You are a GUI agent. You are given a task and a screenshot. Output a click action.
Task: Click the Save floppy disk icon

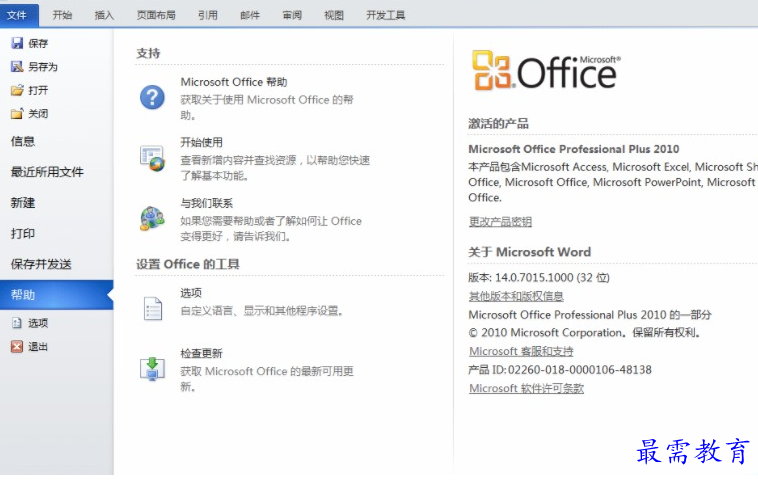(17, 43)
